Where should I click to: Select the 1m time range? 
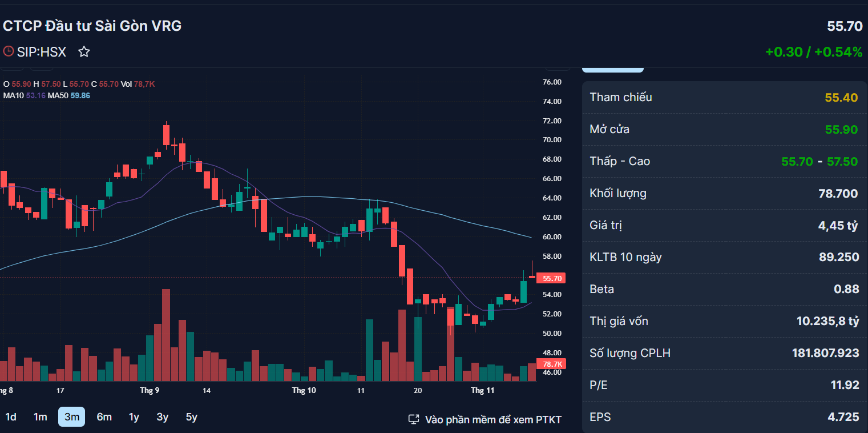tap(40, 417)
